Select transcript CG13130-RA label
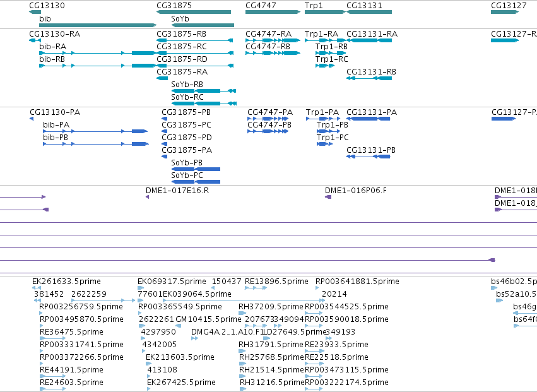 point(55,34)
